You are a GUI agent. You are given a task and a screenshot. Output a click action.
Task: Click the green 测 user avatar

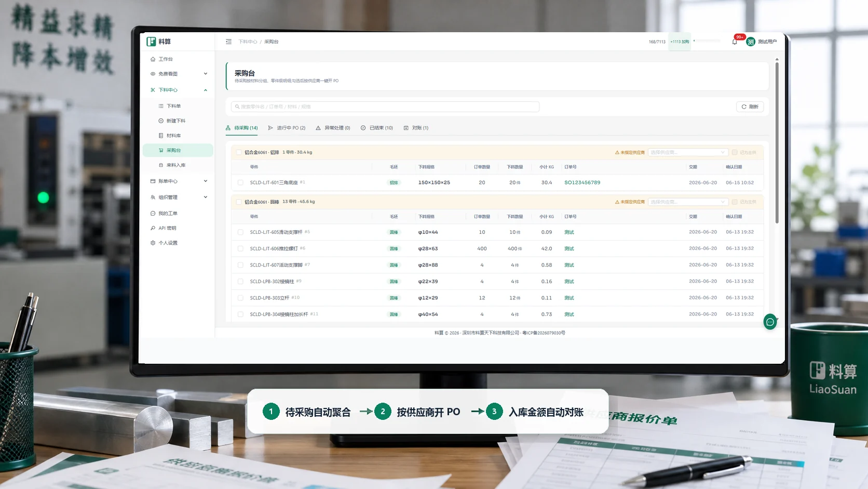point(751,42)
